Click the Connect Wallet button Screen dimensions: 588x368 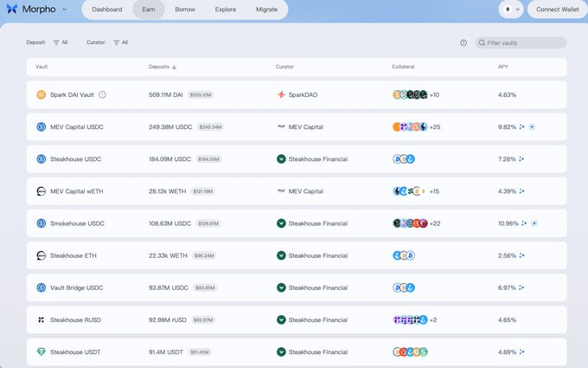(x=557, y=10)
